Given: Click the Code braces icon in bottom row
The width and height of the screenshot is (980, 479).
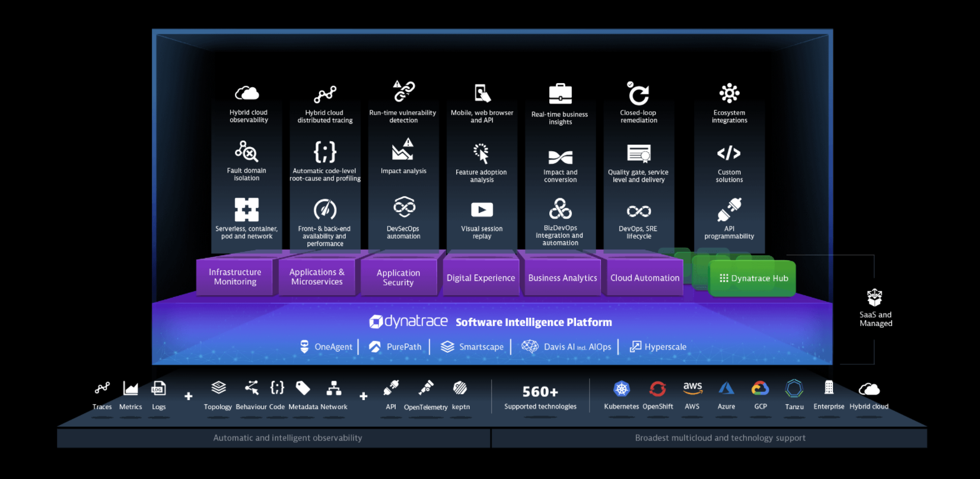Looking at the screenshot, I should pos(277,388).
